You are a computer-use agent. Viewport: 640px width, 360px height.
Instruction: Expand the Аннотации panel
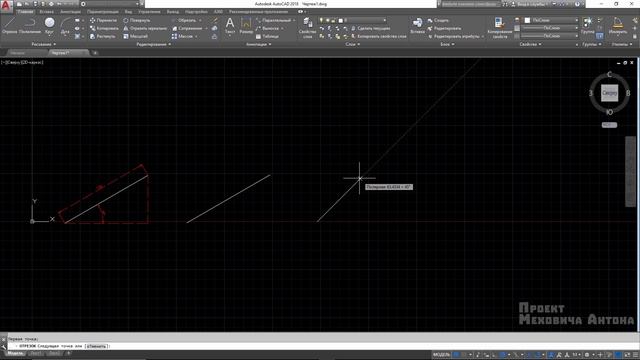(x=258, y=44)
